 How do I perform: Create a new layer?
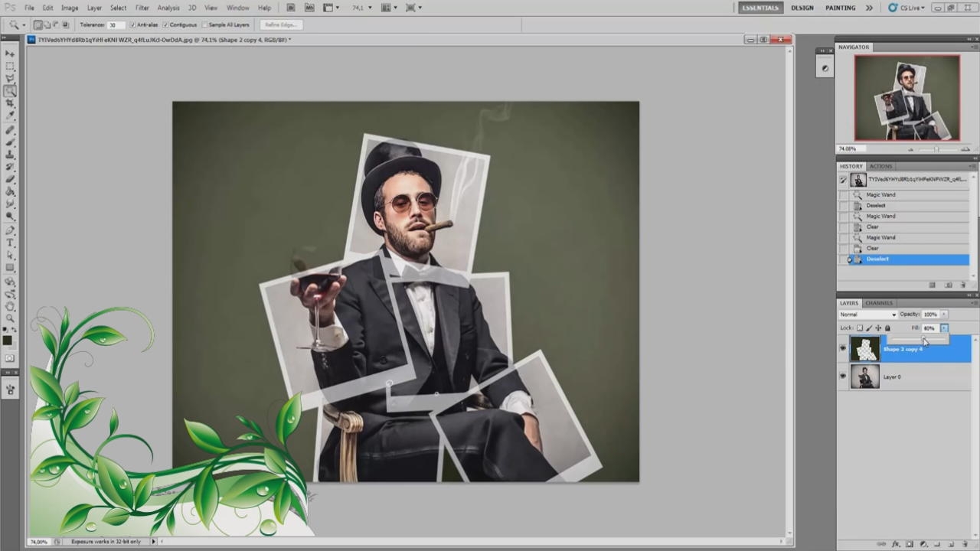pyautogui.click(x=951, y=544)
